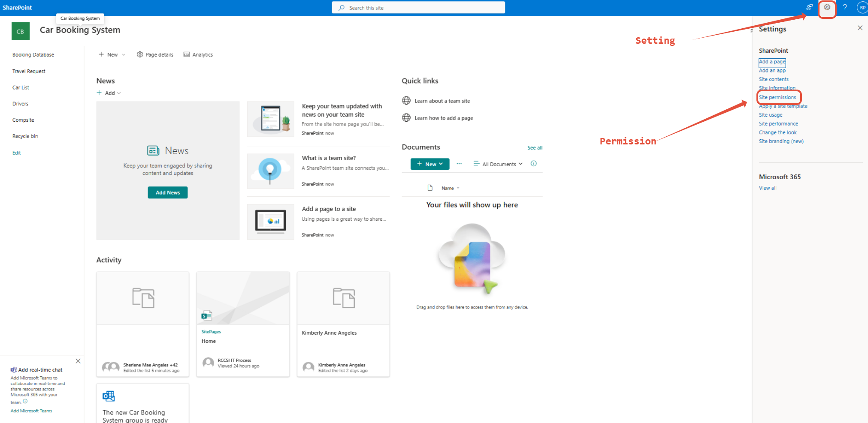Click the search magnifier icon

(342, 8)
